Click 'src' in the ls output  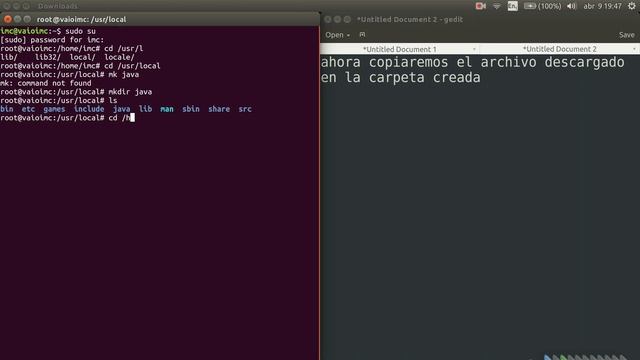(245, 109)
